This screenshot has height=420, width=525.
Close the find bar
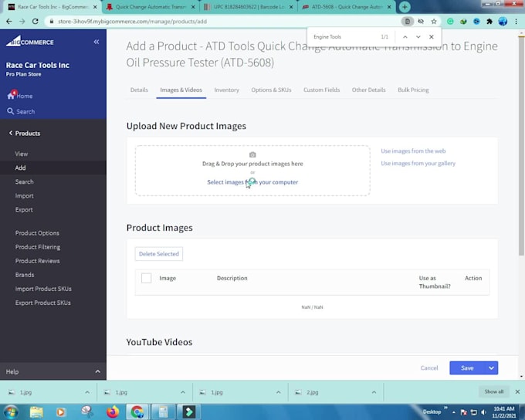click(x=432, y=37)
